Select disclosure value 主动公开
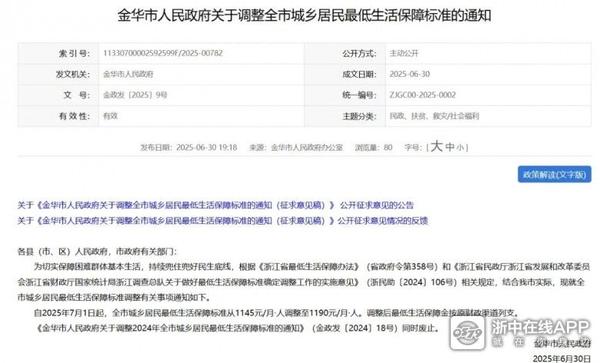The height and width of the screenshot is (363, 600). tap(404, 54)
